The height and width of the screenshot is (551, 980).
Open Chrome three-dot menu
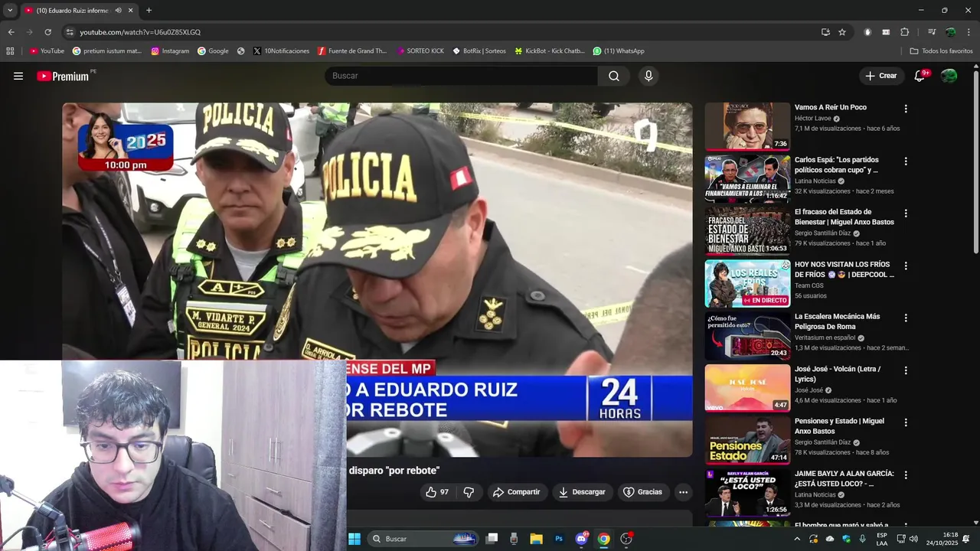click(969, 32)
